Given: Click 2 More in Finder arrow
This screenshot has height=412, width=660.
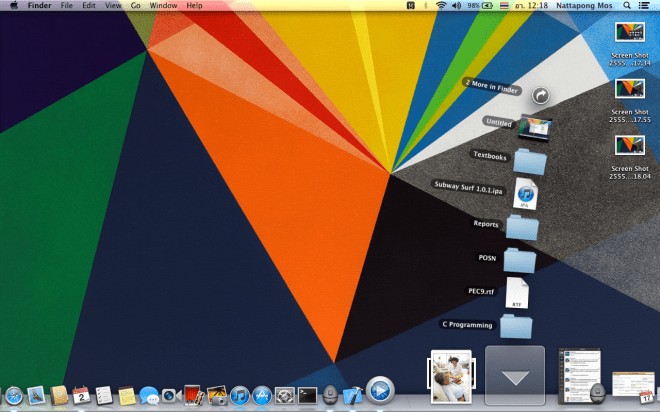Looking at the screenshot, I should [540, 96].
